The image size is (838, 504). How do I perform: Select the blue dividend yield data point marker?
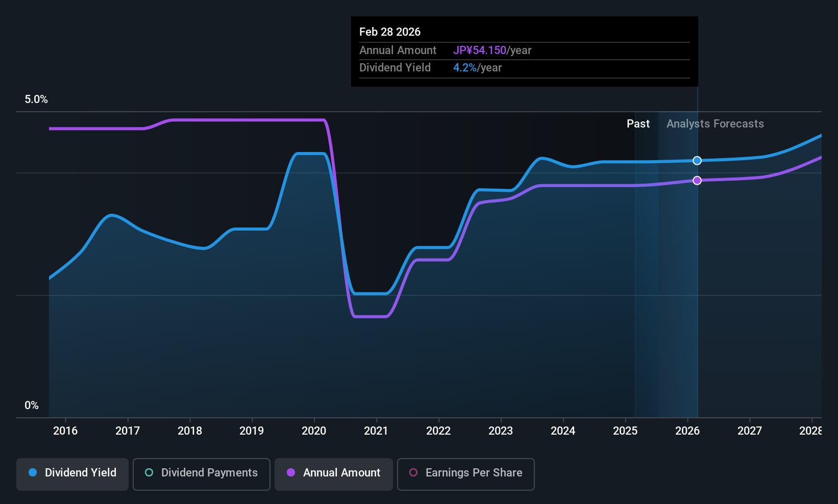point(697,161)
